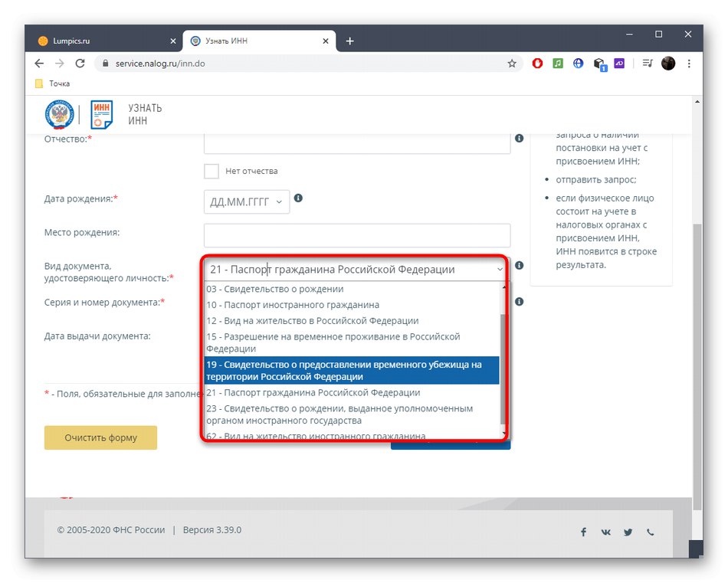The height and width of the screenshot is (583, 728).
Task: Open the purple extension icon
Action: click(x=619, y=63)
